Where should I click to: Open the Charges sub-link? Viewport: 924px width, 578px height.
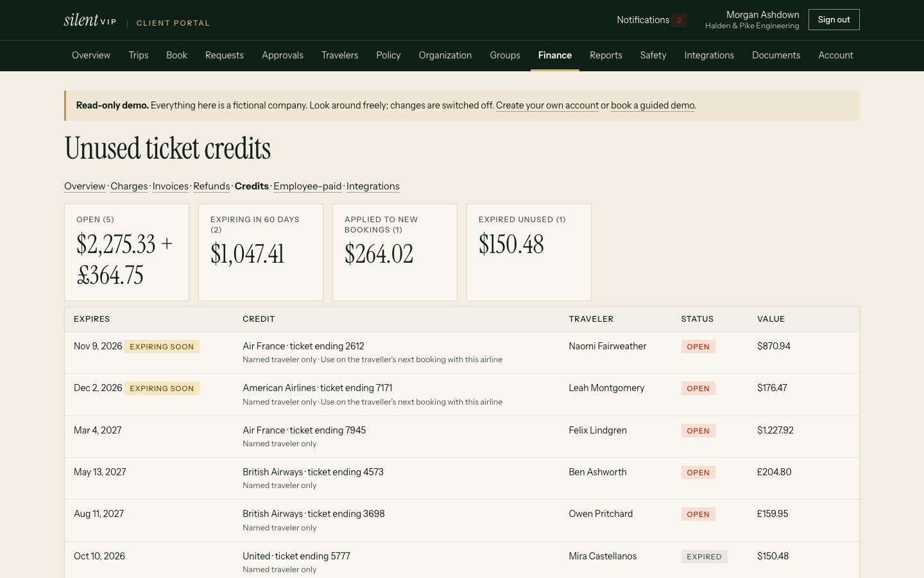[x=129, y=186]
